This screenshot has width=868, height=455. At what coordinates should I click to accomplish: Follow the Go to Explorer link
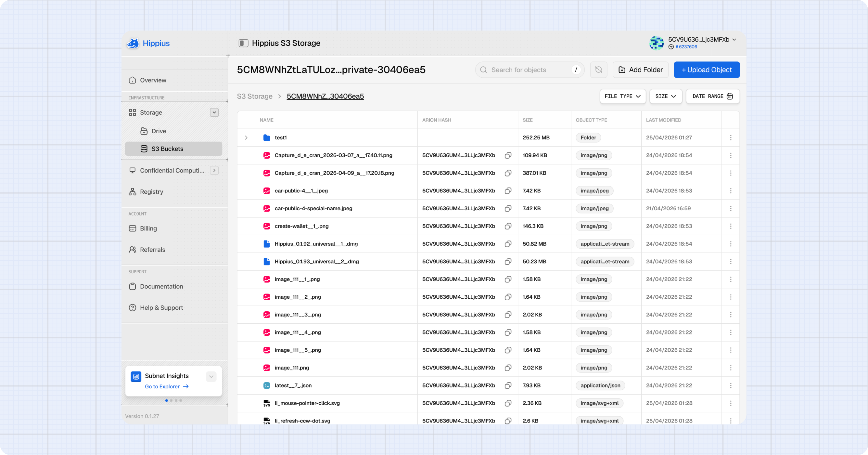166,386
